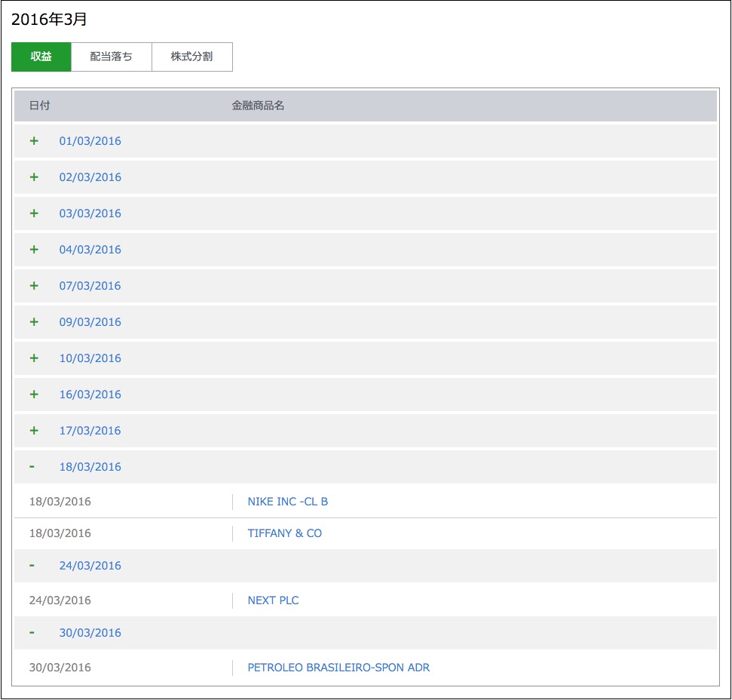Open the 16/03/2016 date link

(x=90, y=395)
